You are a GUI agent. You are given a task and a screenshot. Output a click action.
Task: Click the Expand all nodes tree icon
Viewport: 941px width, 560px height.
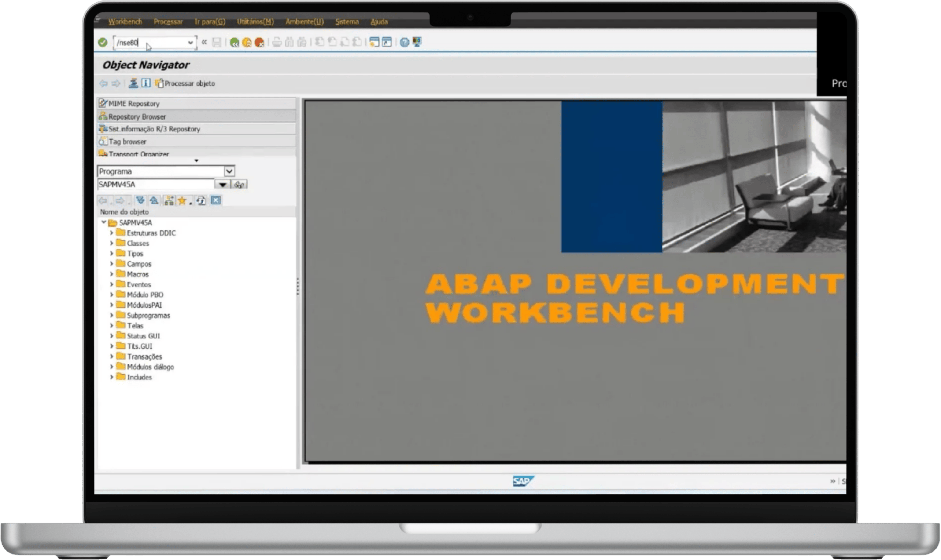pos(140,200)
